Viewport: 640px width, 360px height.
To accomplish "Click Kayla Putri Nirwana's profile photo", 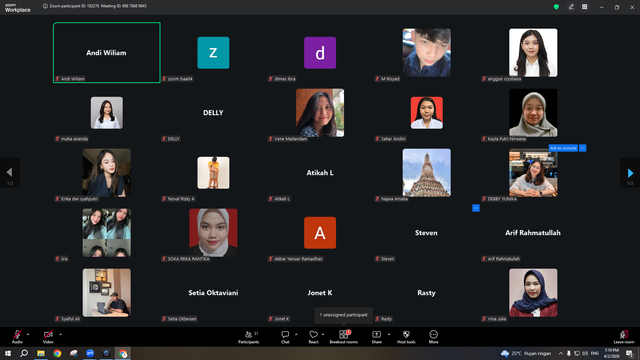I will [x=533, y=113].
